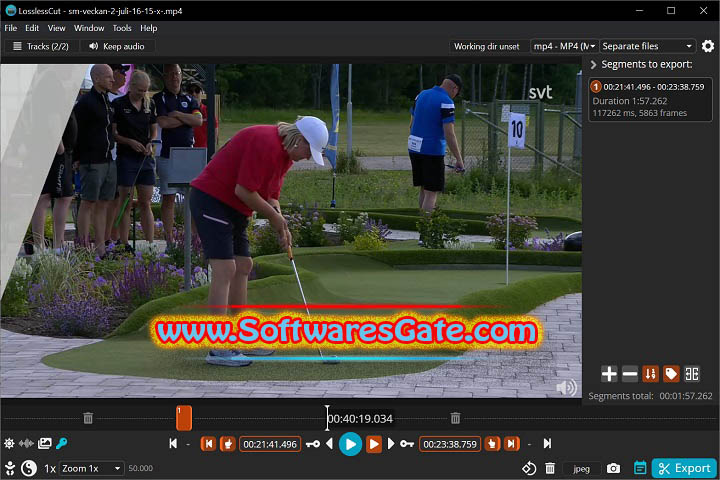
Task: Open the settings gear icon
Action: pyautogui.click(x=708, y=46)
